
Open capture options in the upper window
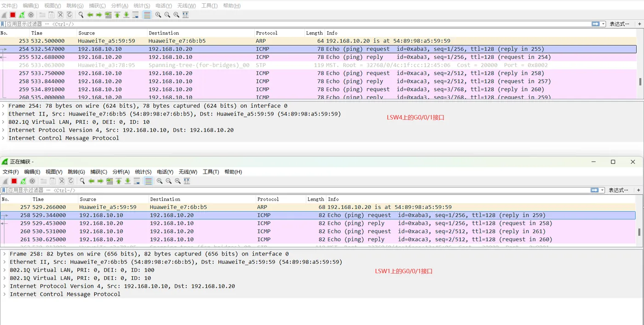click(x=31, y=15)
